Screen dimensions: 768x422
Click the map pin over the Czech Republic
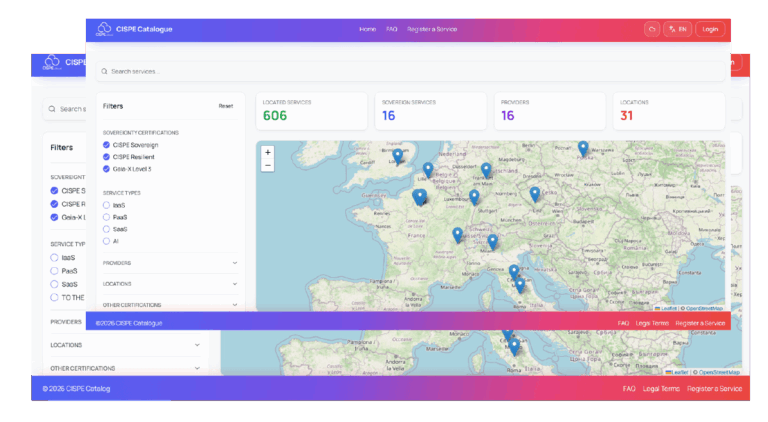(x=535, y=193)
